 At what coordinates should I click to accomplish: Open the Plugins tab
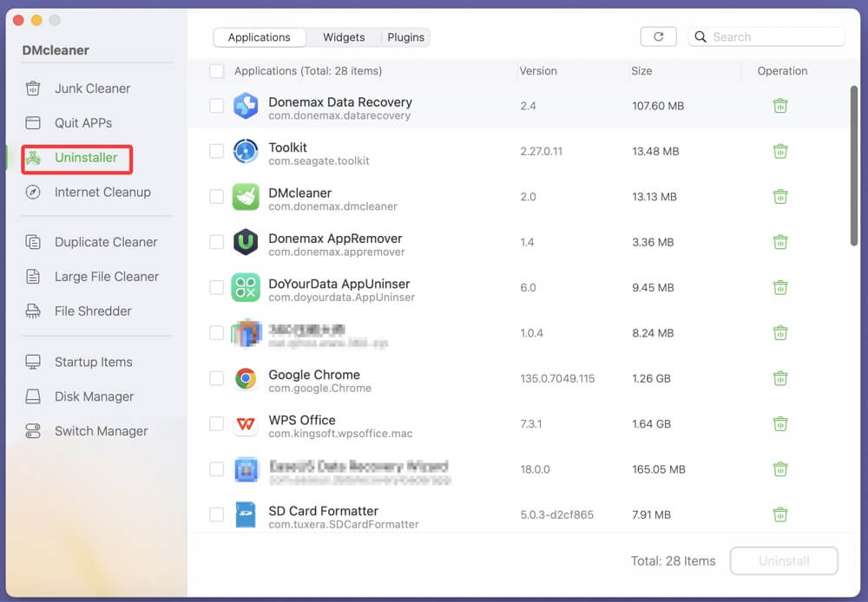tap(404, 37)
